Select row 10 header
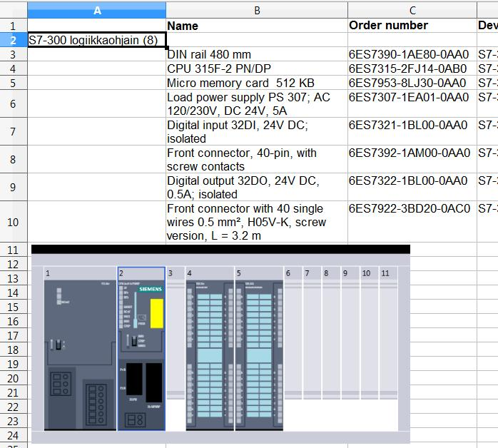This screenshot has height=448, width=498. (14, 222)
